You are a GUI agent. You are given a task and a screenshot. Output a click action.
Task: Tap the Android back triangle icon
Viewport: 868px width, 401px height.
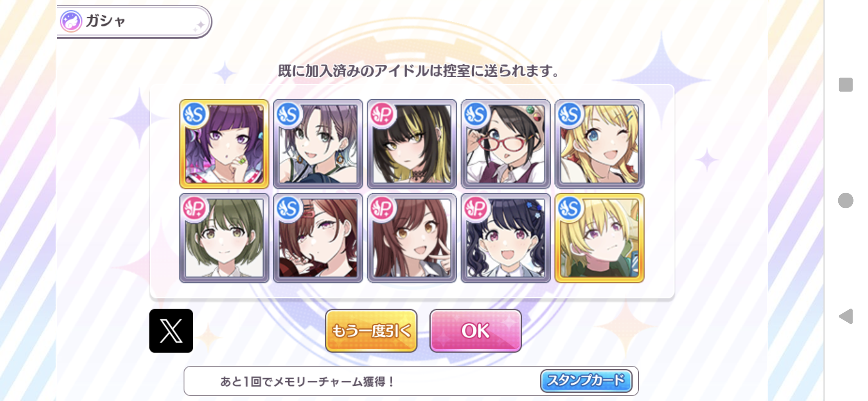point(846,316)
